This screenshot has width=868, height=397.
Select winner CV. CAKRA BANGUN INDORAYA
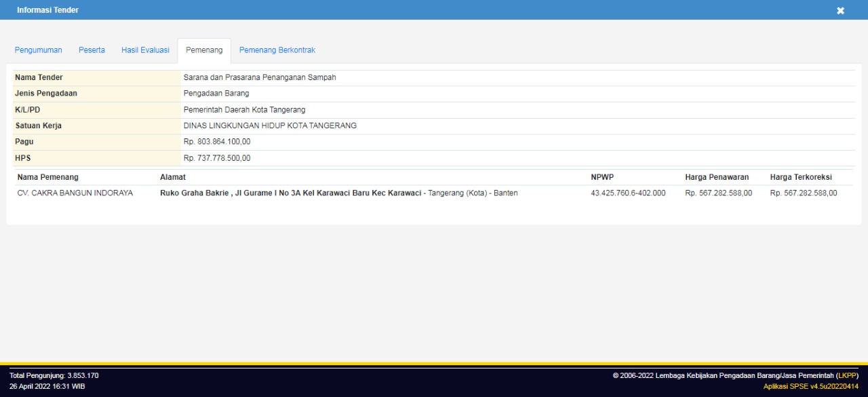coord(75,193)
